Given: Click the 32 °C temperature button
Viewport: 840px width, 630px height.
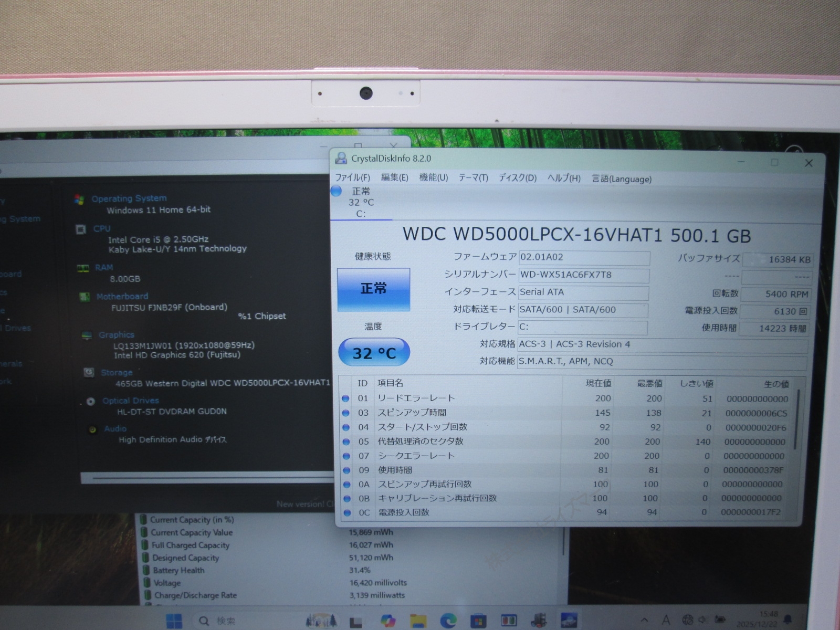Looking at the screenshot, I should pos(374,353).
